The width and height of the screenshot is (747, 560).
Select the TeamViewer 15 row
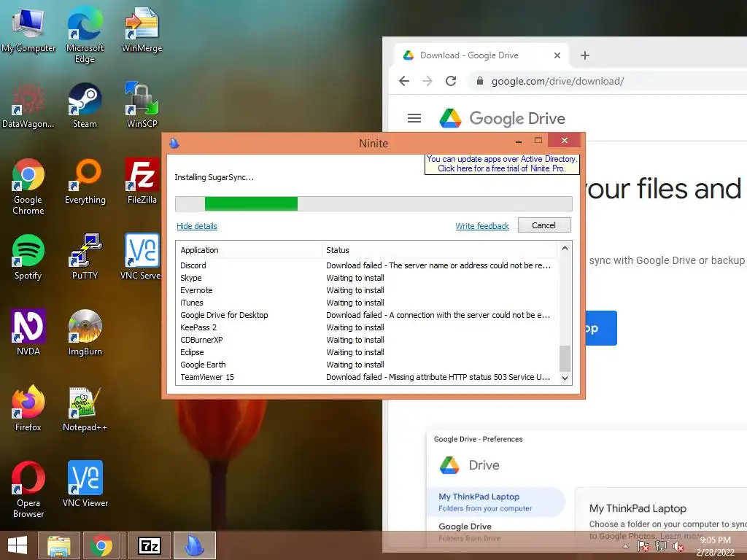(x=367, y=377)
